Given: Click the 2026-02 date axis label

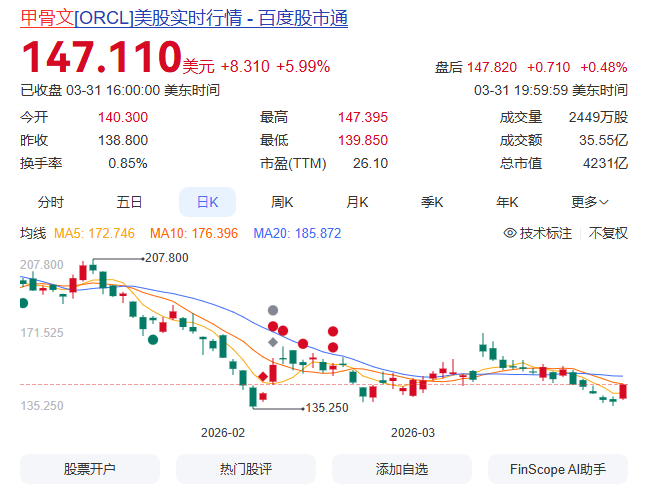Looking at the screenshot, I should [x=223, y=433].
